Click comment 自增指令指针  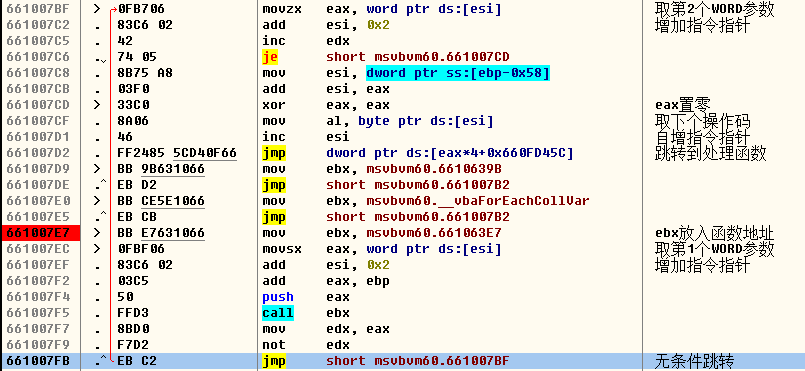tap(703, 137)
